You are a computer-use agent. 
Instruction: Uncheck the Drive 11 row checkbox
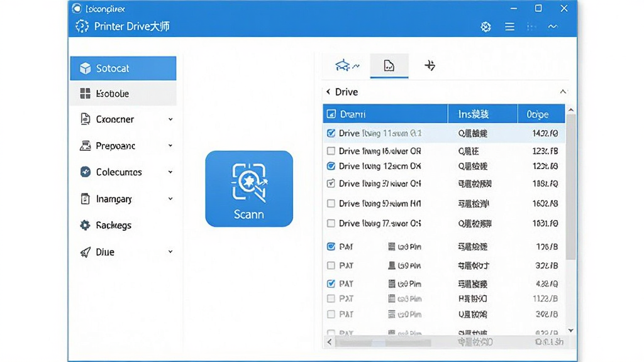331,133
